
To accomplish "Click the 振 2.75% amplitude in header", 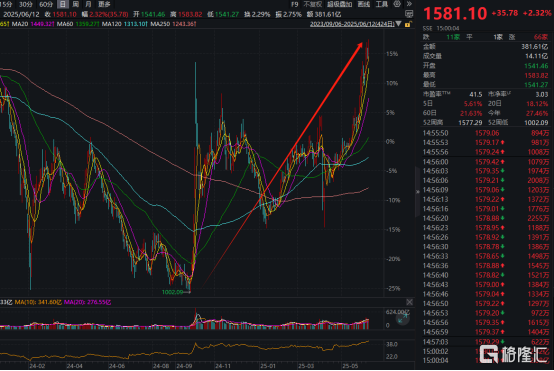I will pos(288,14).
